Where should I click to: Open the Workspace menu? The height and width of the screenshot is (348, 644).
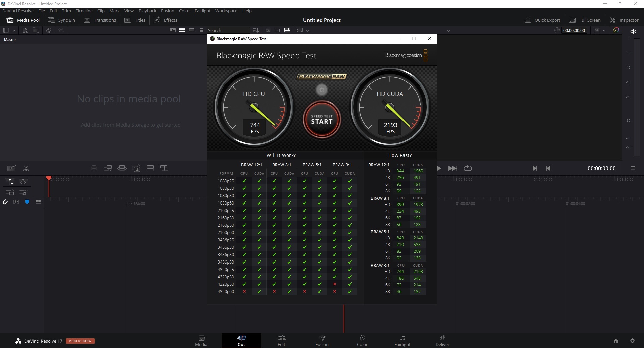(226, 11)
